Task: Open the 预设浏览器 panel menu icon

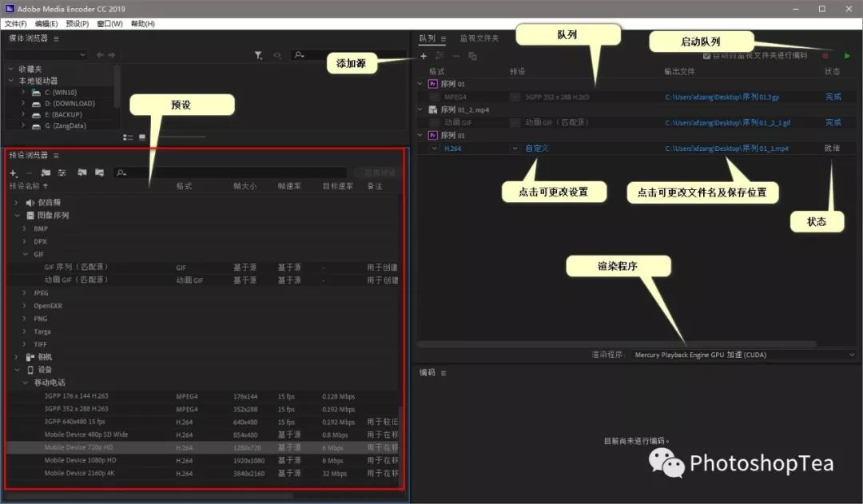Action: pyautogui.click(x=56, y=156)
